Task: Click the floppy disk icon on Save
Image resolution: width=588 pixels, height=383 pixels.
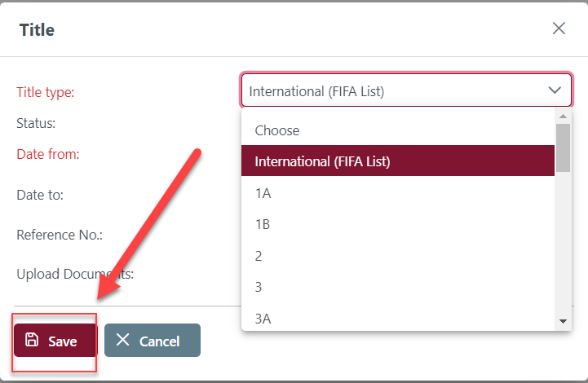Action: tap(32, 340)
